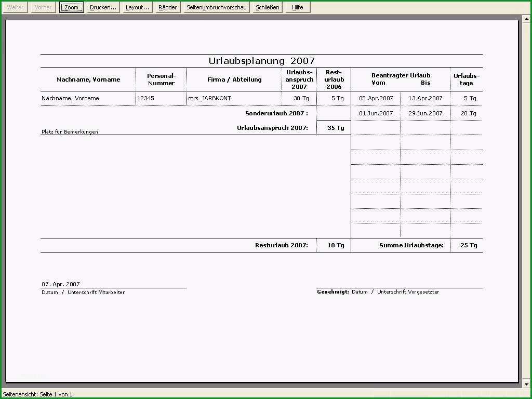Open the Drucken print dialog
The width and height of the screenshot is (532, 399).
click(103, 7)
